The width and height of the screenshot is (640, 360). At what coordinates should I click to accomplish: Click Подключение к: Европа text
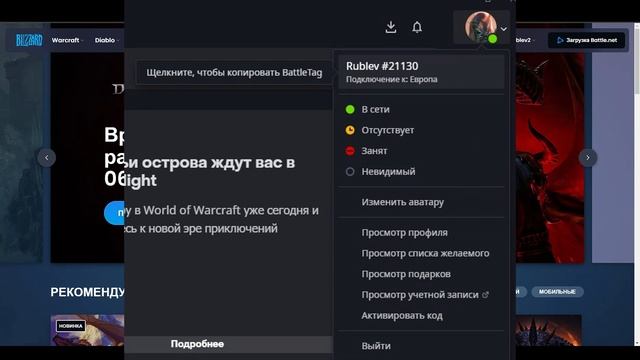tap(391, 80)
